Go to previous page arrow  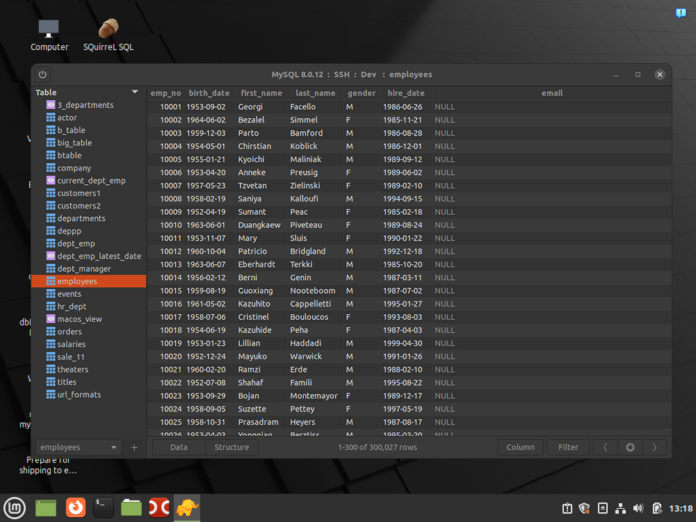click(605, 448)
